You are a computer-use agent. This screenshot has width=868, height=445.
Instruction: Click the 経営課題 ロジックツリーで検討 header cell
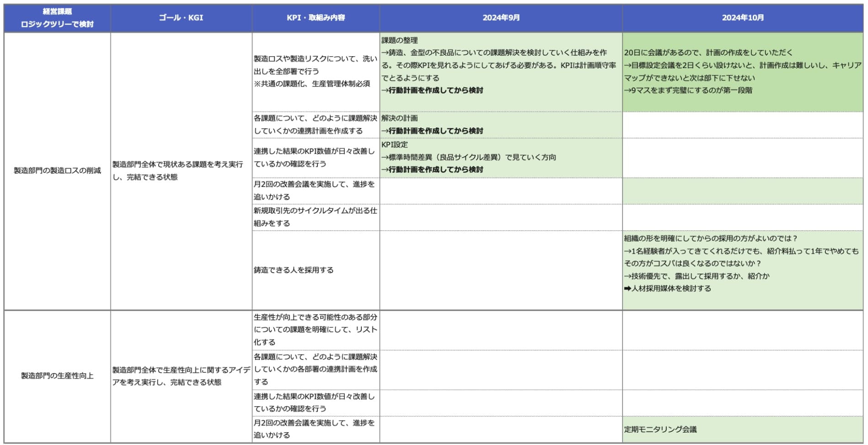coord(57,18)
